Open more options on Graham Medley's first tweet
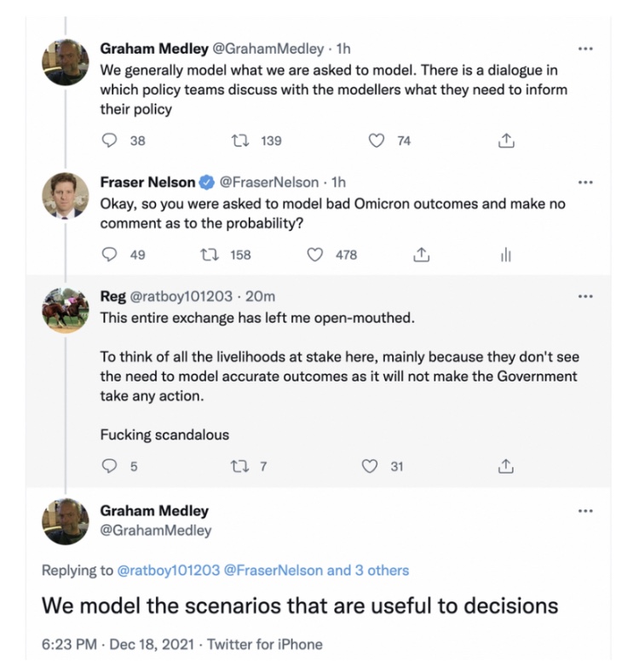The height and width of the screenshot is (672, 639). (584, 49)
